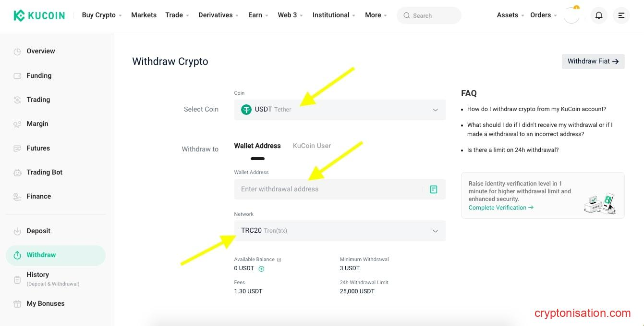The height and width of the screenshot is (326, 644).
Task: Switch to the KuCoin User tab
Action: pyautogui.click(x=312, y=146)
